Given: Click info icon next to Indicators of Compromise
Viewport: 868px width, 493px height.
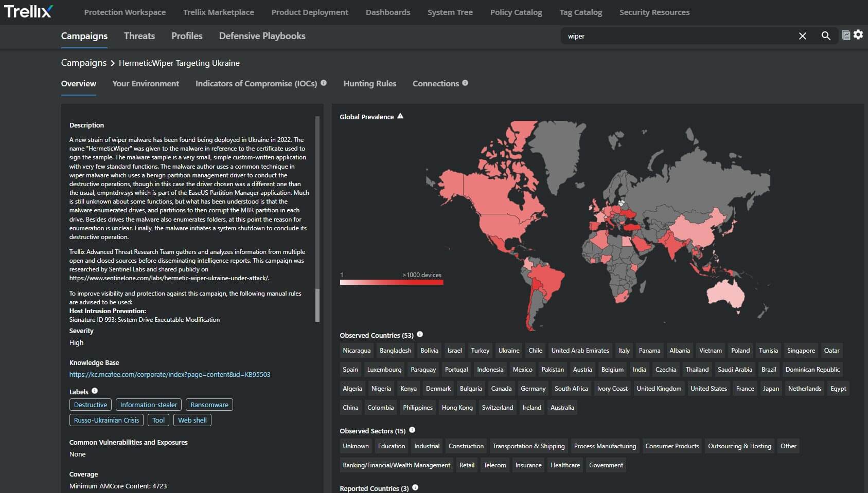Looking at the screenshot, I should 324,83.
